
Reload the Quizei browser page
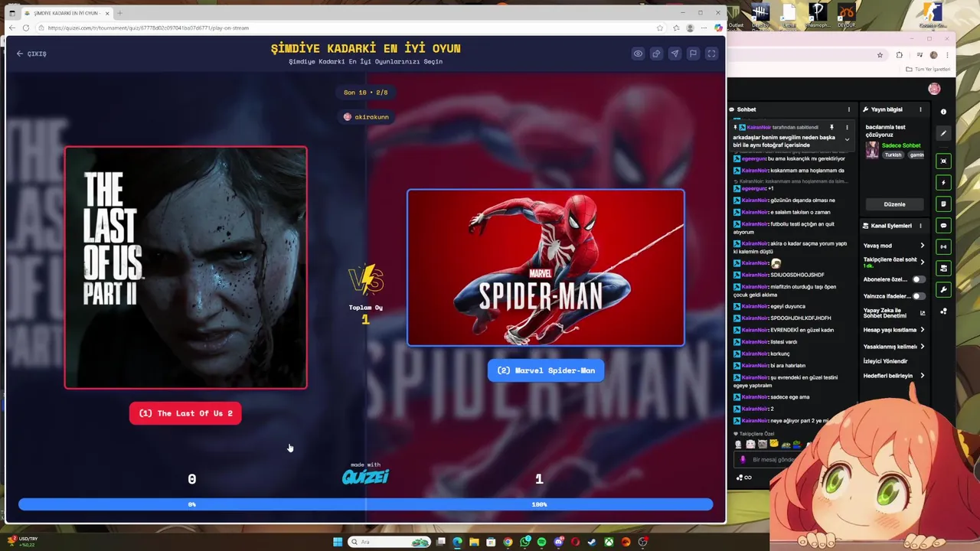(x=25, y=28)
